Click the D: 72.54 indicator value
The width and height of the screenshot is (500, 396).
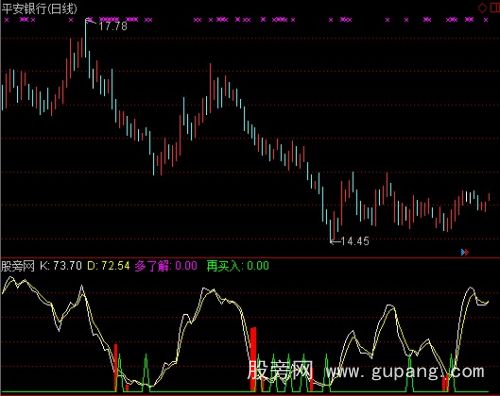[x=108, y=266]
